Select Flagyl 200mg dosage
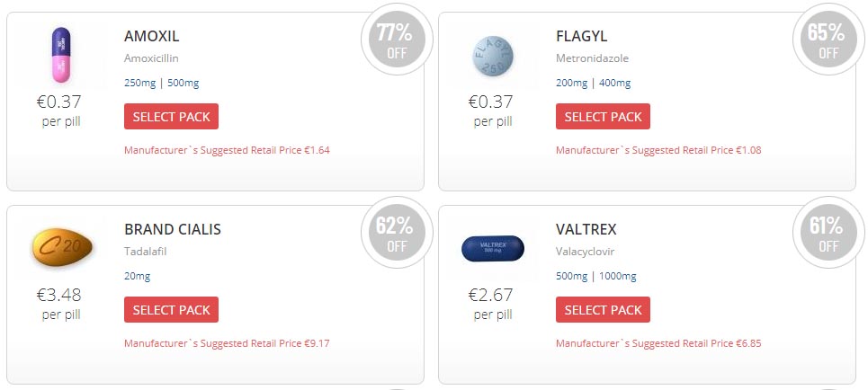 [572, 83]
